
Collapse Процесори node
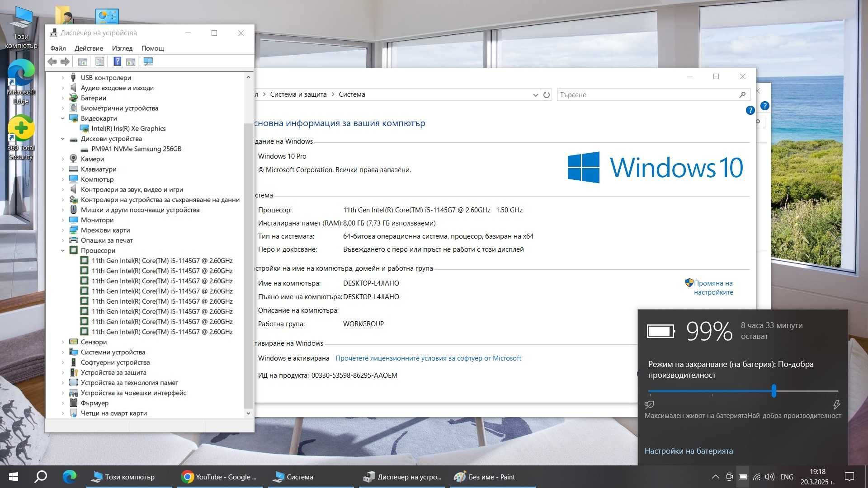point(63,250)
